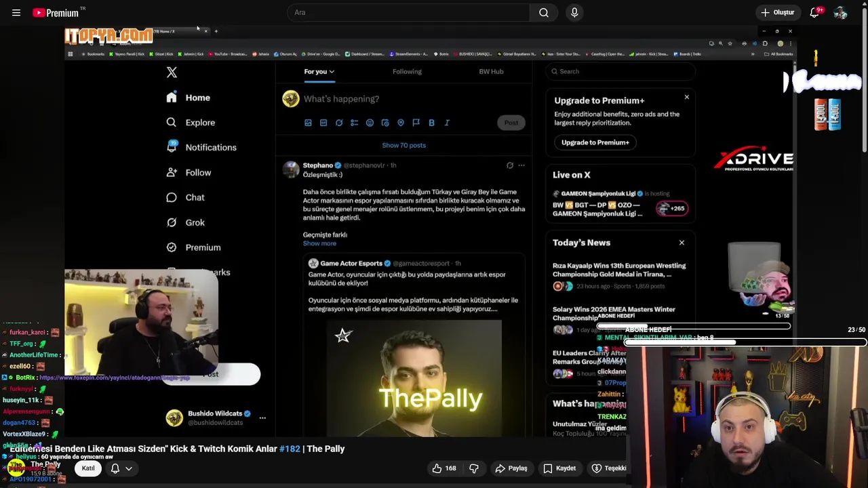Click the +265 listeners badge
868x488 pixels.
tap(673, 208)
